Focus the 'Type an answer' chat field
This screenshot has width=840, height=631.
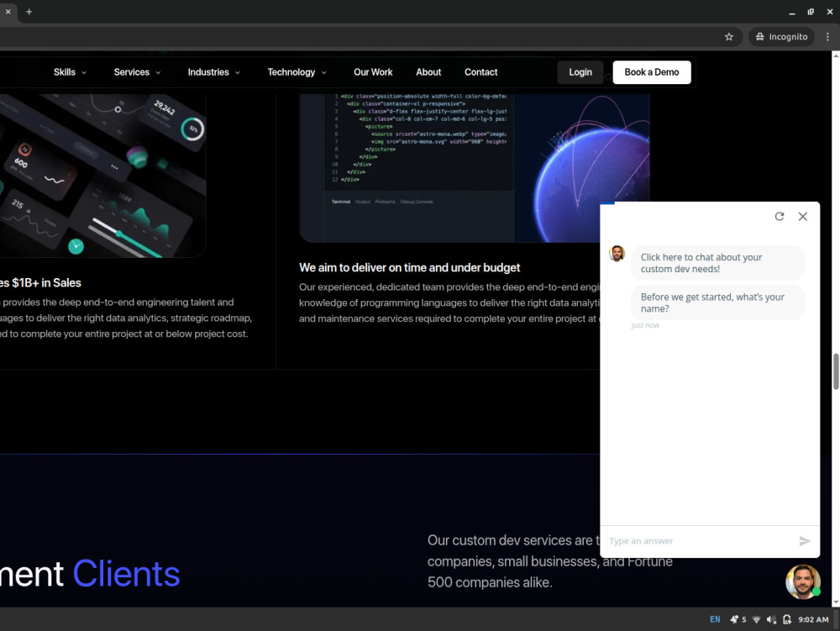tap(699, 541)
